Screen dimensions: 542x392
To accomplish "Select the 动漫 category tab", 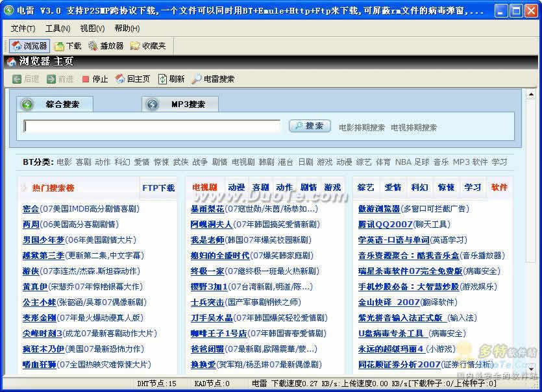I will (x=236, y=188).
